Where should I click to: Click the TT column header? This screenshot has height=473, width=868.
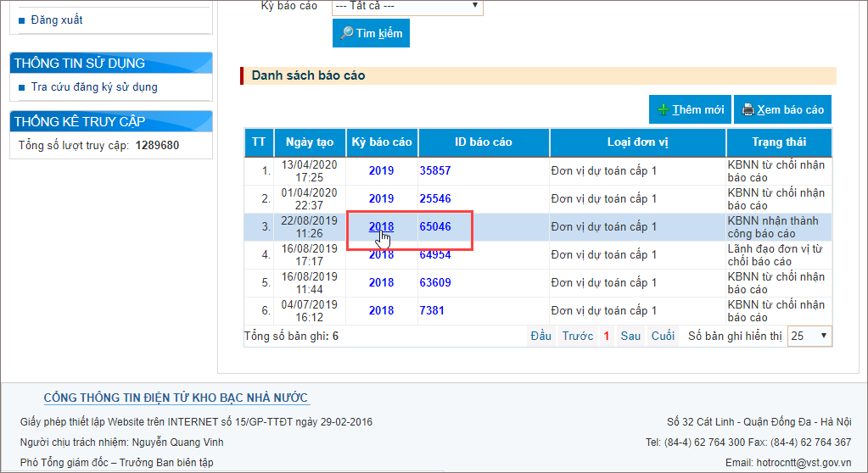[259, 142]
